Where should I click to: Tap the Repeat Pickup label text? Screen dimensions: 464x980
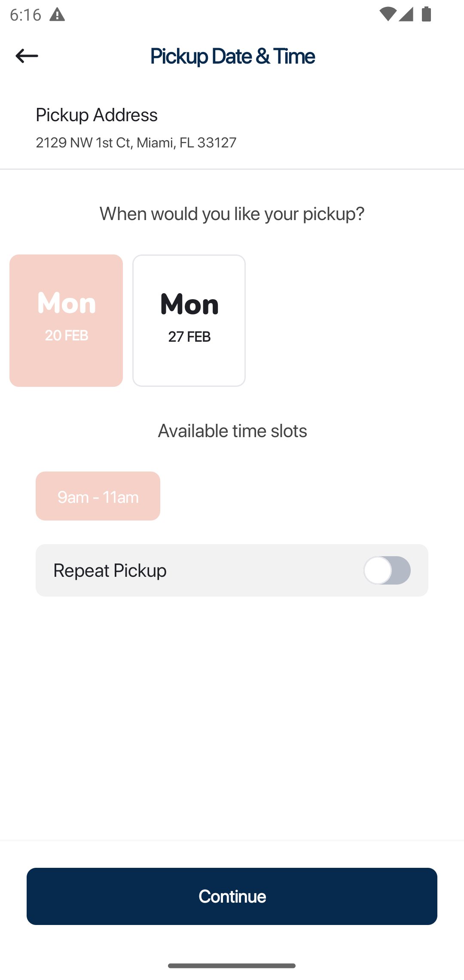click(110, 570)
